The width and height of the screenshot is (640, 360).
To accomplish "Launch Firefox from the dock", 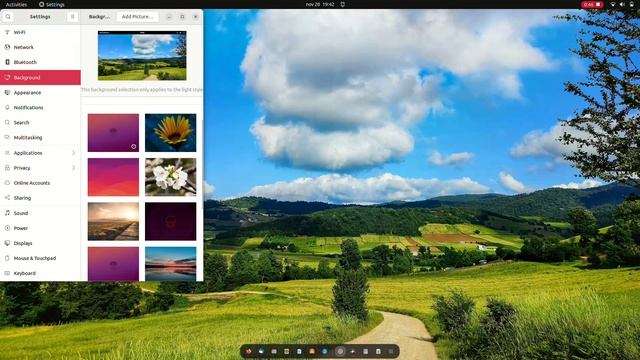I will (249, 351).
